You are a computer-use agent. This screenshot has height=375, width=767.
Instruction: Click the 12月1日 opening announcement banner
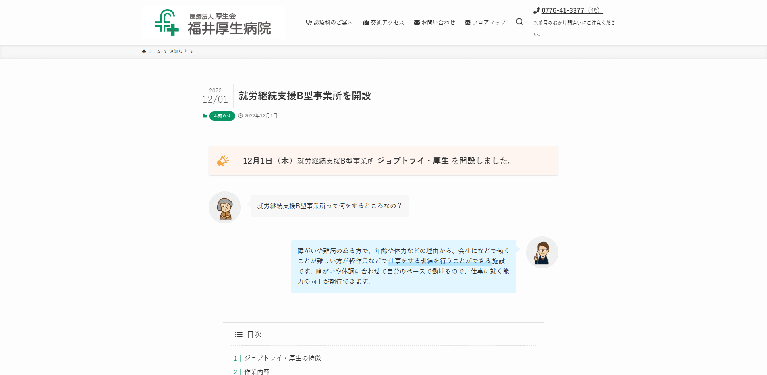pyautogui.click(x=383, y=161)
